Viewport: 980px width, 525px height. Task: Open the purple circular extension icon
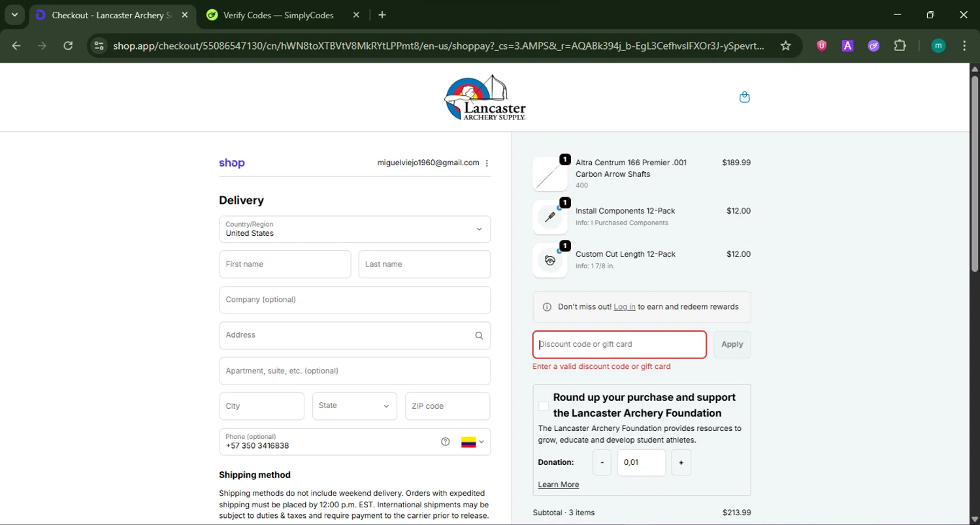pyautogui.click(x=874, y=46)
